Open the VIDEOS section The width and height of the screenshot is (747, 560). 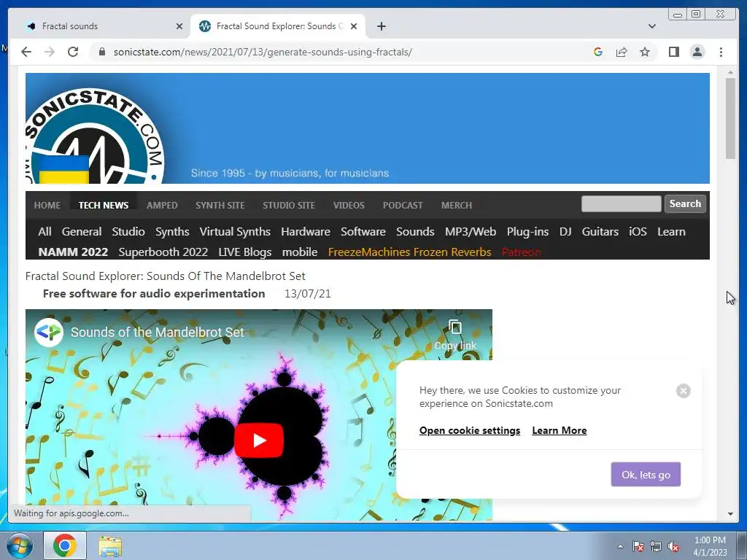tap(349, 205)
